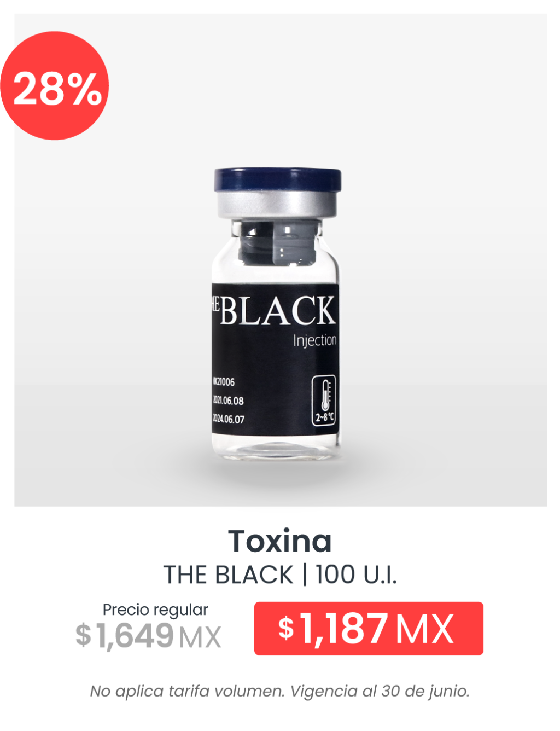Screen dimensions: 560x731
Task: Click the lot number BK21006 on label
Action: [x=223, y=382]
